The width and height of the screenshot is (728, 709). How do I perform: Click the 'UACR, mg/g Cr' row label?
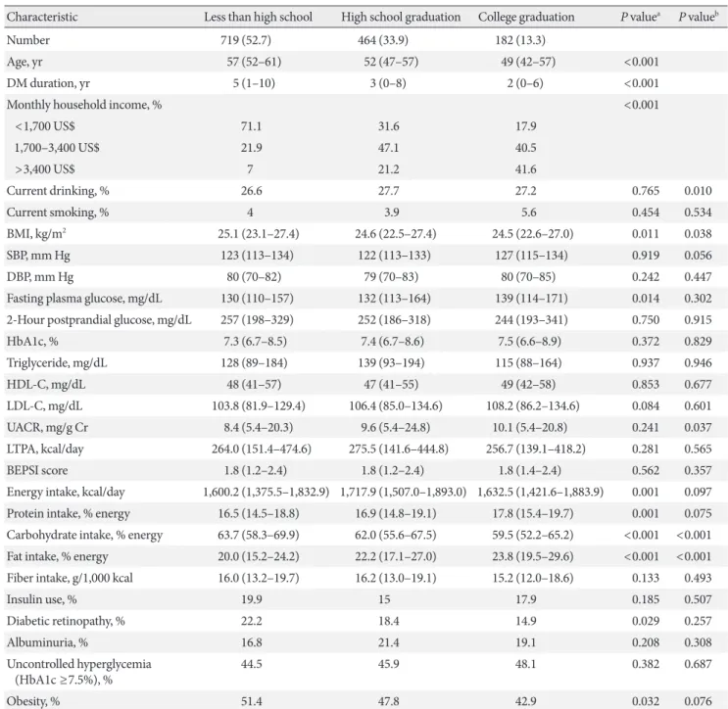click(x=47, y=427)
